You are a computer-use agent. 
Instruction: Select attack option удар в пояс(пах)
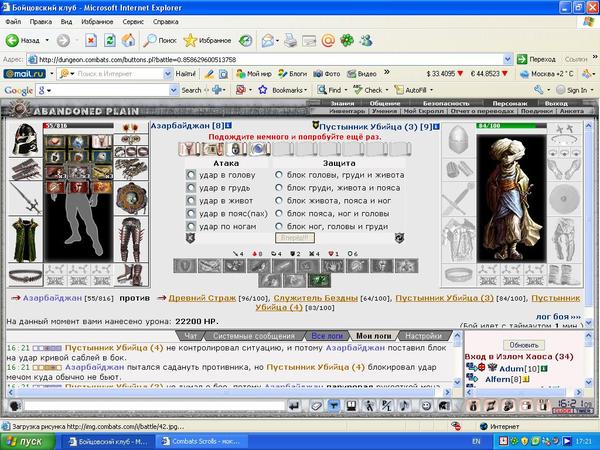tap(191, 214)
